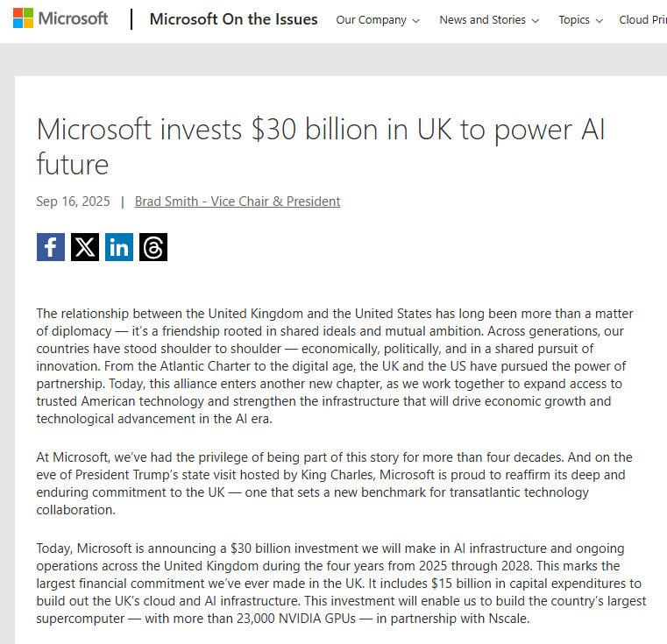Share article on X

(85, 247)
